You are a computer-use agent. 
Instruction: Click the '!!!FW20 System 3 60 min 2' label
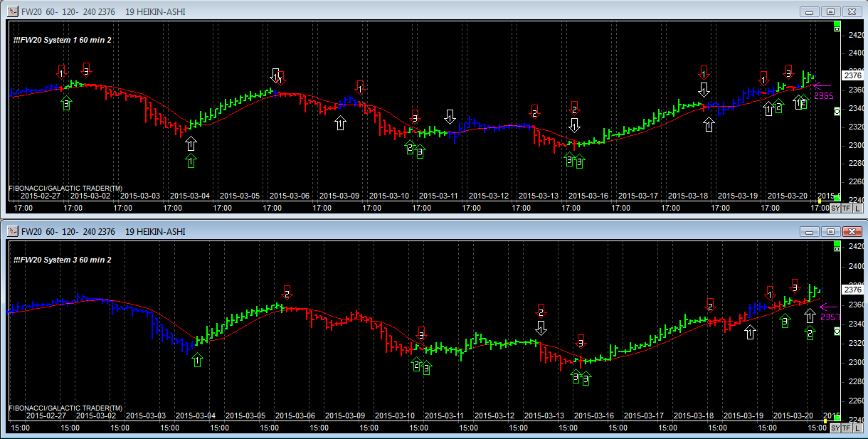click(63, 260)
